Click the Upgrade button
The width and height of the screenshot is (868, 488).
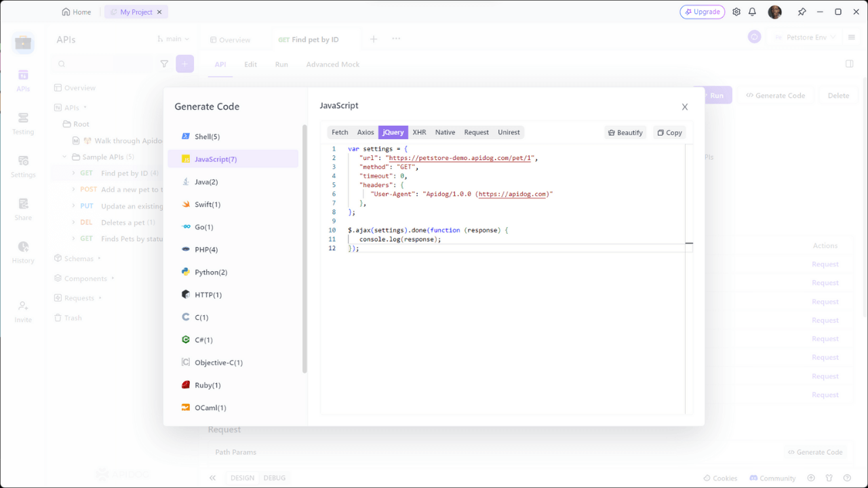[x=703, y=12]
